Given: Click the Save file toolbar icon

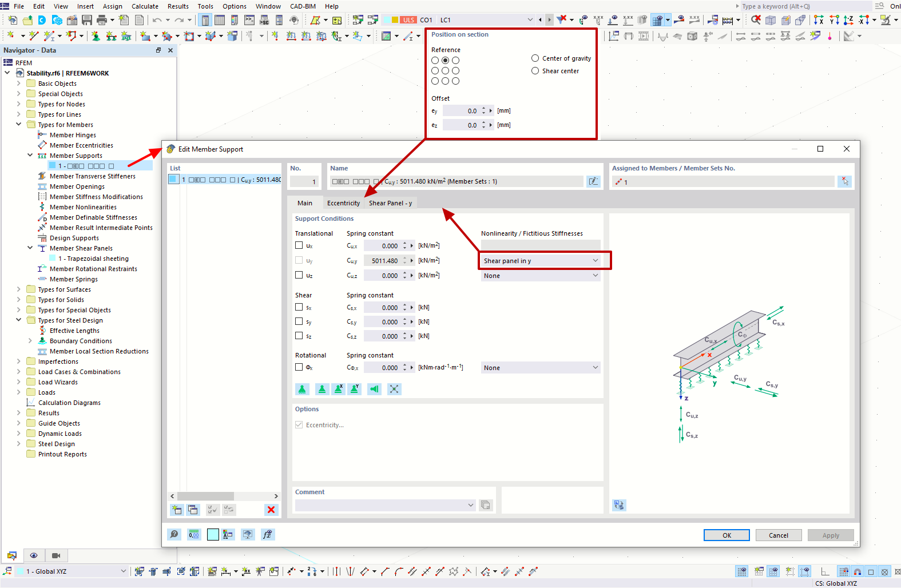Looking at the screenshot, I should (x=87, y=20).
